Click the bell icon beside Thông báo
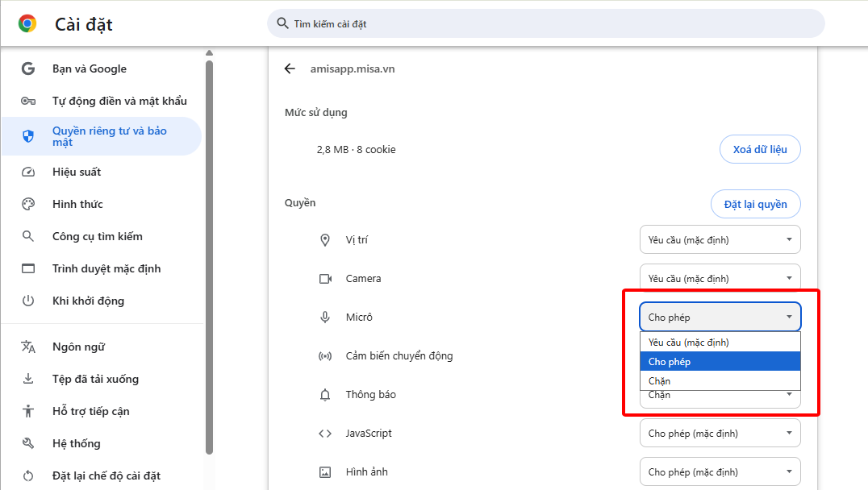 325,395
